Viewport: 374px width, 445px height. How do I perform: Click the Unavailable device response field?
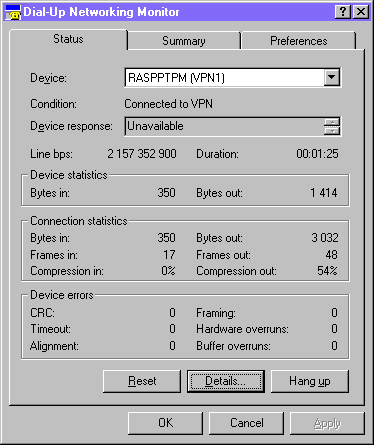tap(224, 126)
